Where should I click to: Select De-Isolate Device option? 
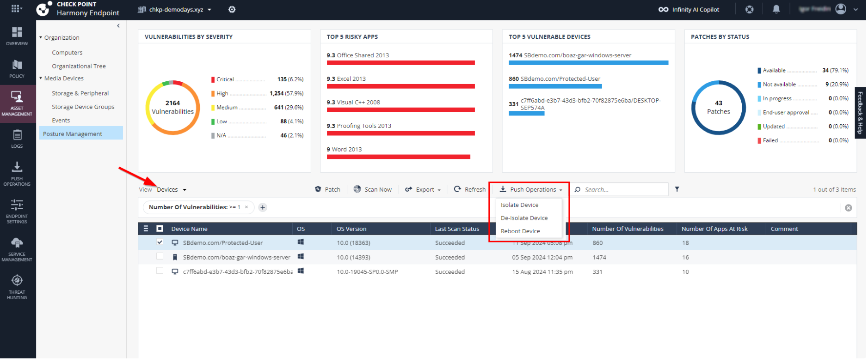(x=529, y=218)
